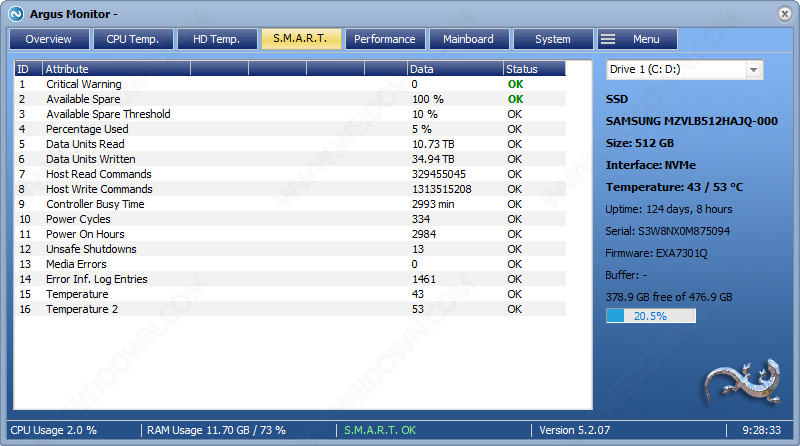Sort by the ID column header
800x446 pixels.
(x=28, y=69)
